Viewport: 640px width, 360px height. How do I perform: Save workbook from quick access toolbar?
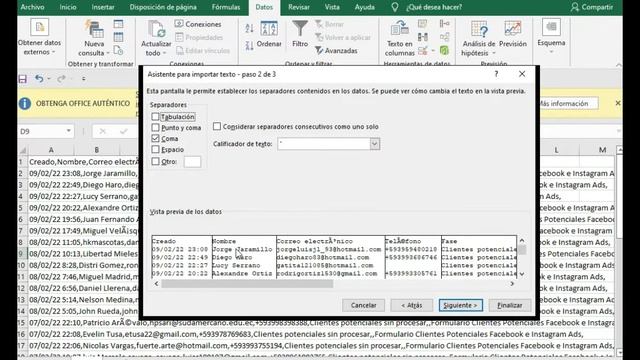point(22,78)
